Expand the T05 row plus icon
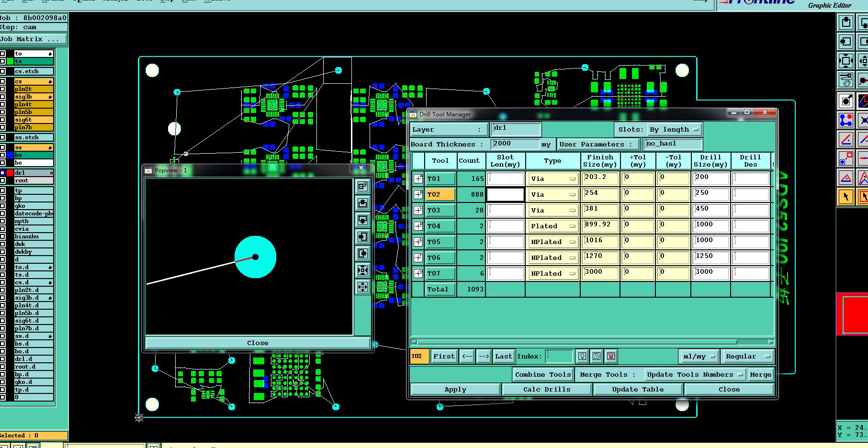This screenshot has width=868, height=448. point(418,242)
